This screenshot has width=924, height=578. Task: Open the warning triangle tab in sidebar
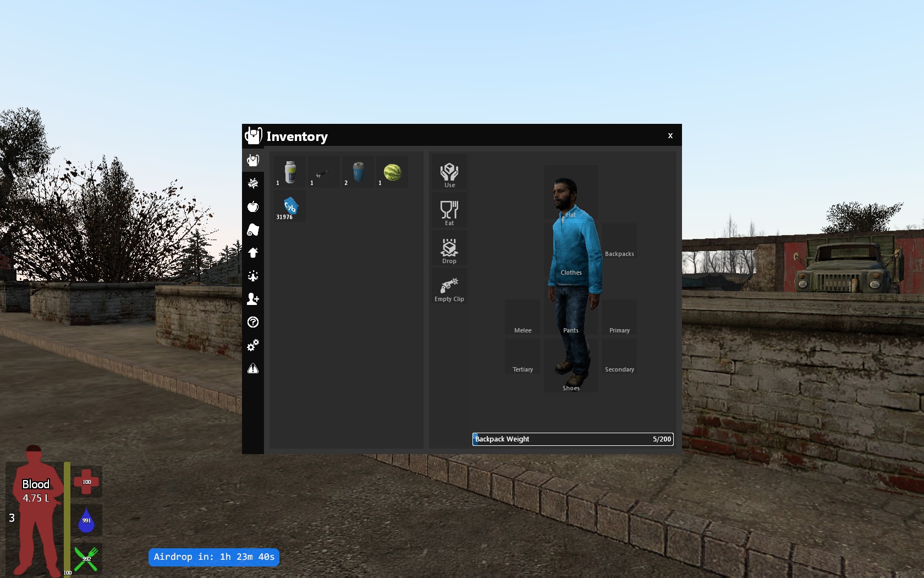(253, 368)
